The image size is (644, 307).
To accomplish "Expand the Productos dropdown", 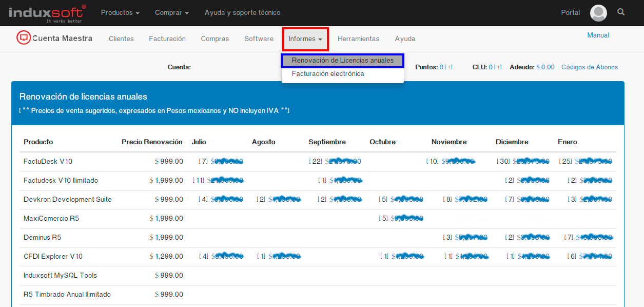I will click(120, 13).
